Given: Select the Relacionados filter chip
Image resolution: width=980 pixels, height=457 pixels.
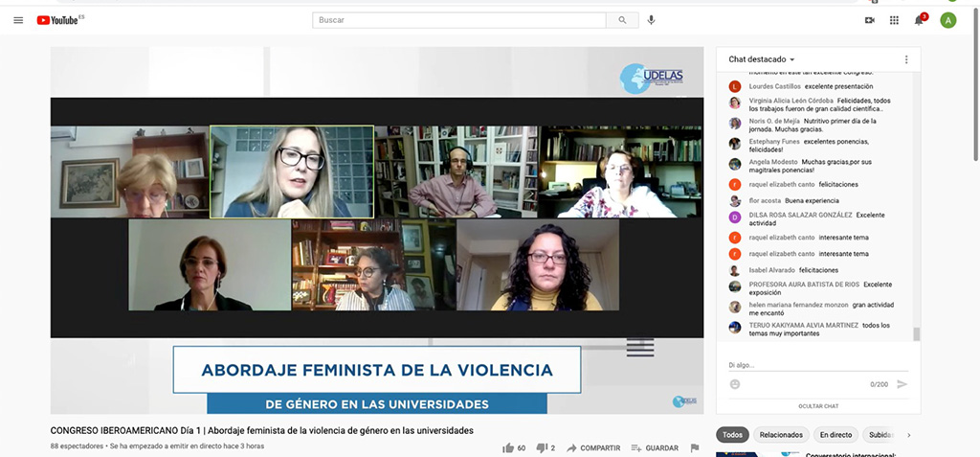Looking at the screenshot, I should click(781, 435).
